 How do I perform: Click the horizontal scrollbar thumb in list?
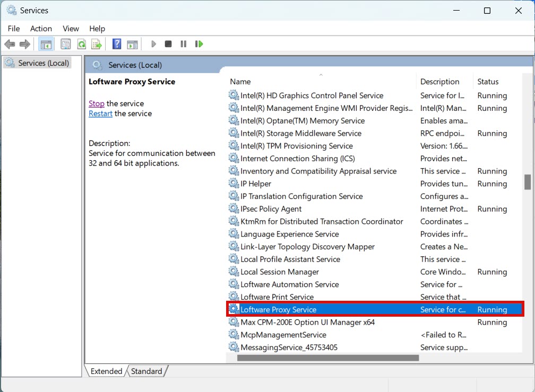coord(327,358)
